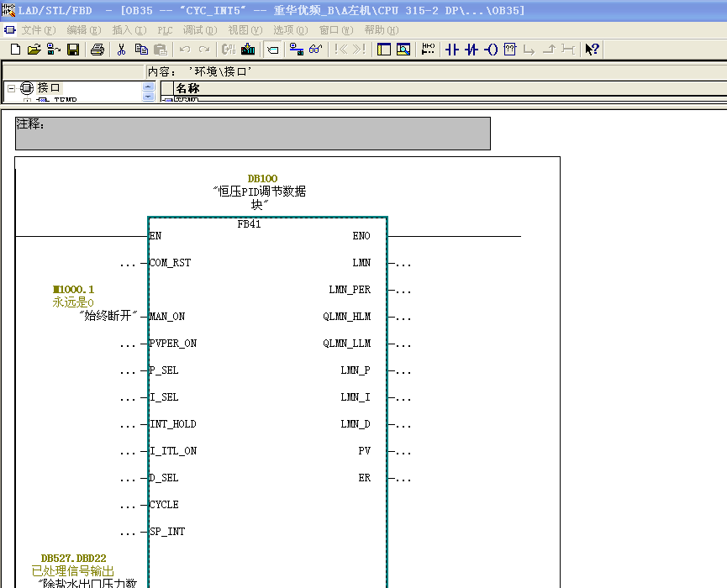Click the PV output parameter
This screenshot has height=588, width=727.
click(365, 451)
